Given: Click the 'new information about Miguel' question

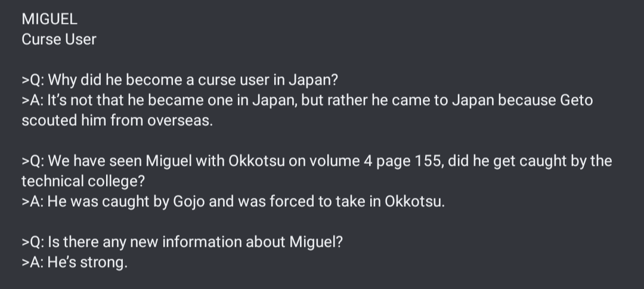Looking at the screenshot, I should coord(182,242).
